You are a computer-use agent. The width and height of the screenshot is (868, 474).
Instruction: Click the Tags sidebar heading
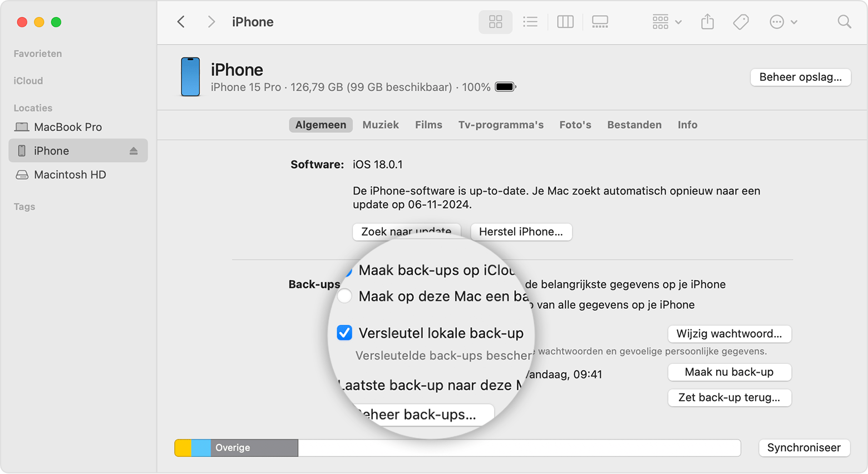tap(24, 206)
